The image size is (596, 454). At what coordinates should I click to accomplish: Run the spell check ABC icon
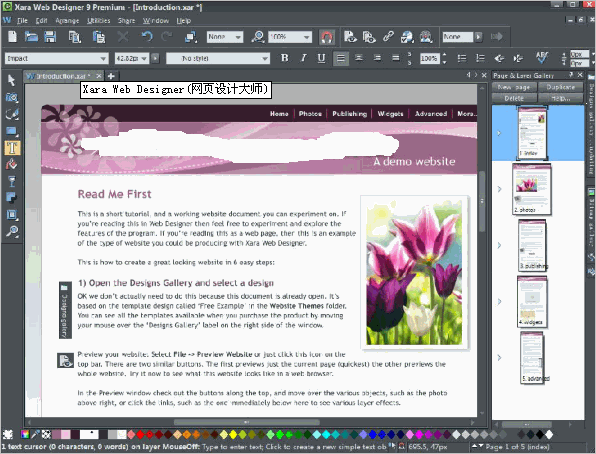(x=542, y=58)
